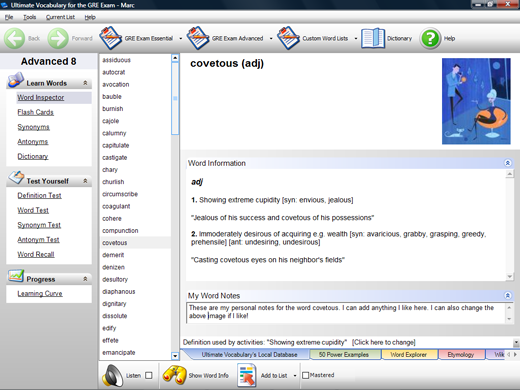This screenshot has height=390, width=520.
Task: Open the Tools menu
Action: pos(29,17)
